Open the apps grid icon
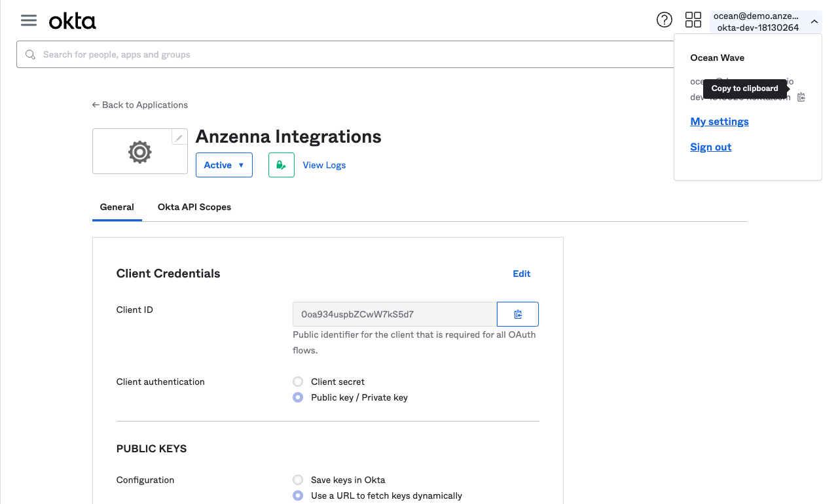Viewport: 838px width, 504px height. pos(693,20)
